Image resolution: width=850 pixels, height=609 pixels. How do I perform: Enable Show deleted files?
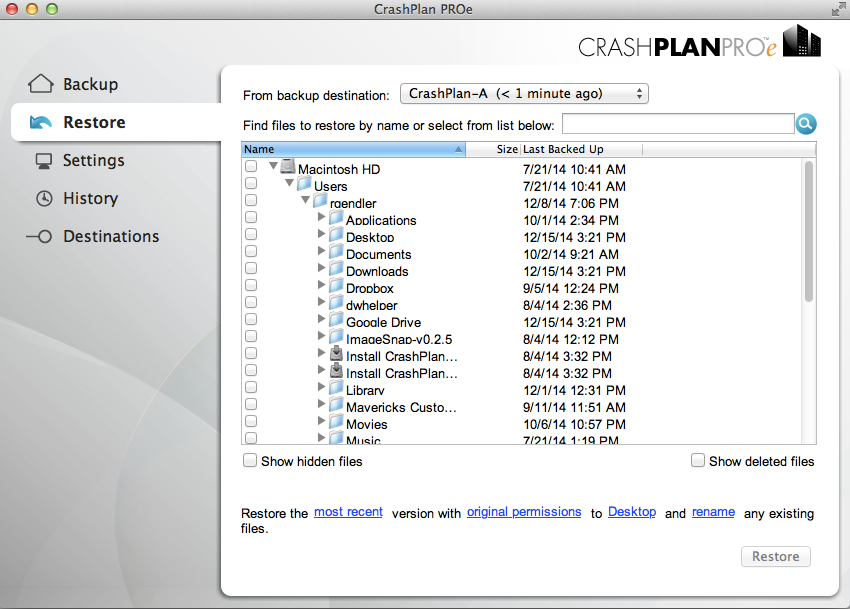(698, 460)
